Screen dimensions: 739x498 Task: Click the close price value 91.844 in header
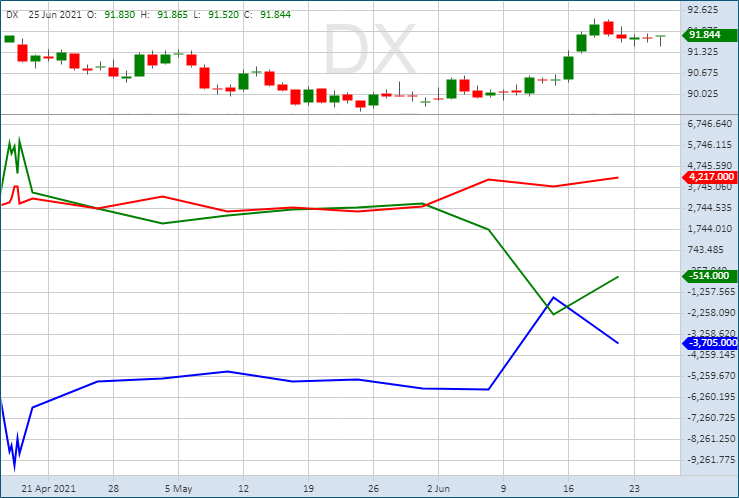275,15
